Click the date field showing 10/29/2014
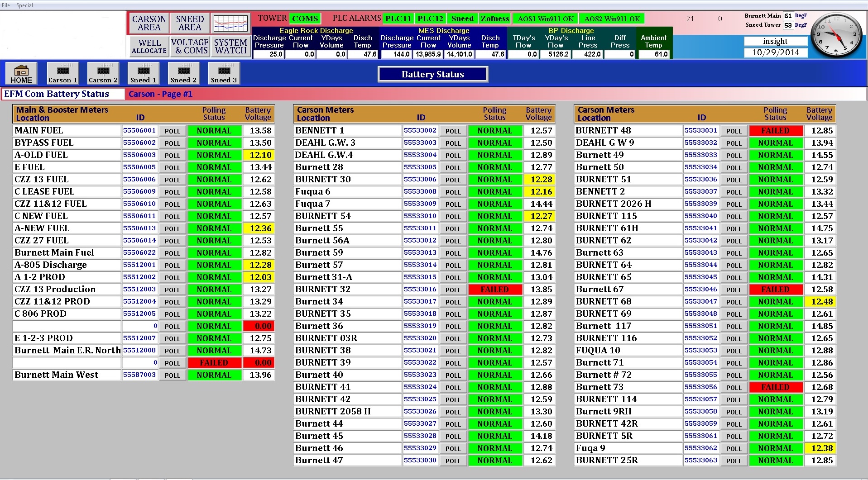 [x=776, y=52]
